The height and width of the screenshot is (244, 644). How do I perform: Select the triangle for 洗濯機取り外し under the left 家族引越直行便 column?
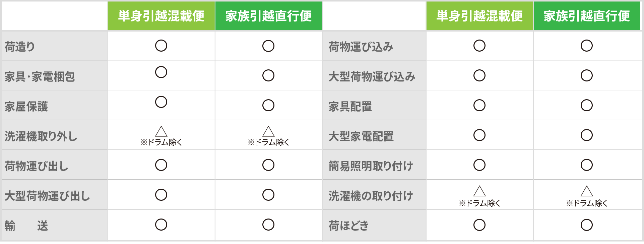pyautogui.click(x=268, y=131)
